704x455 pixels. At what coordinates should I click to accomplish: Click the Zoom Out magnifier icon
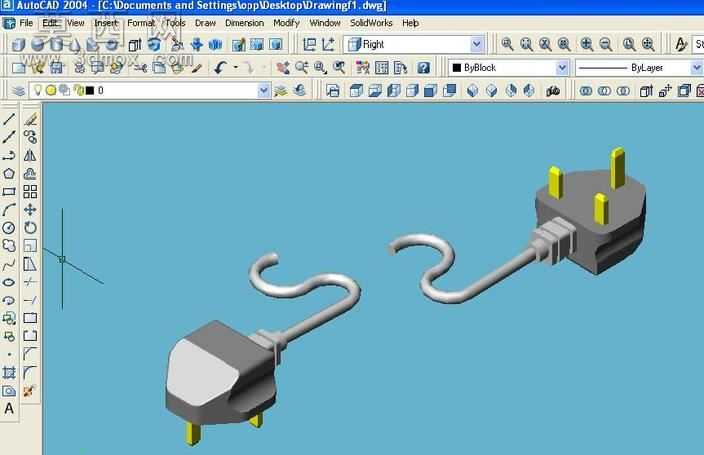(606, 44)
